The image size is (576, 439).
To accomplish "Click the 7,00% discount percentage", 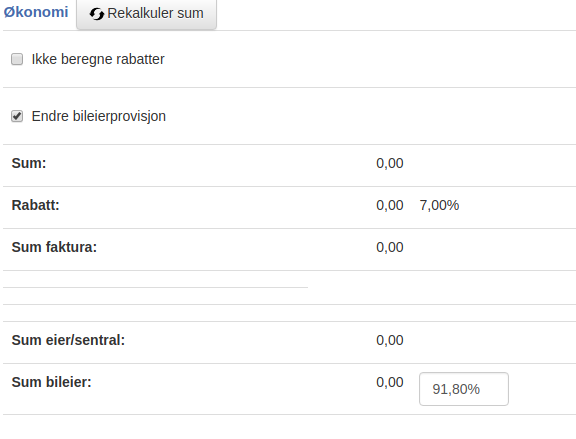I will tap(439, 205).
